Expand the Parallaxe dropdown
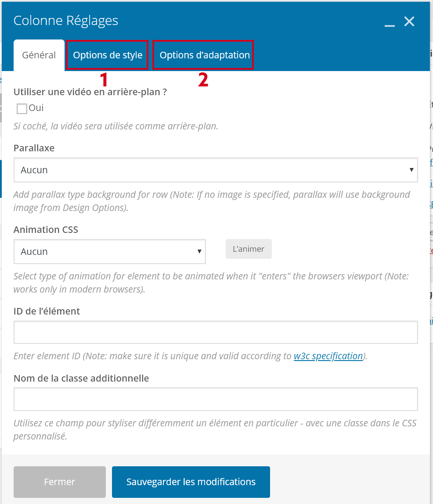Viewport: 433px width, 504px height. pos(216,170)
